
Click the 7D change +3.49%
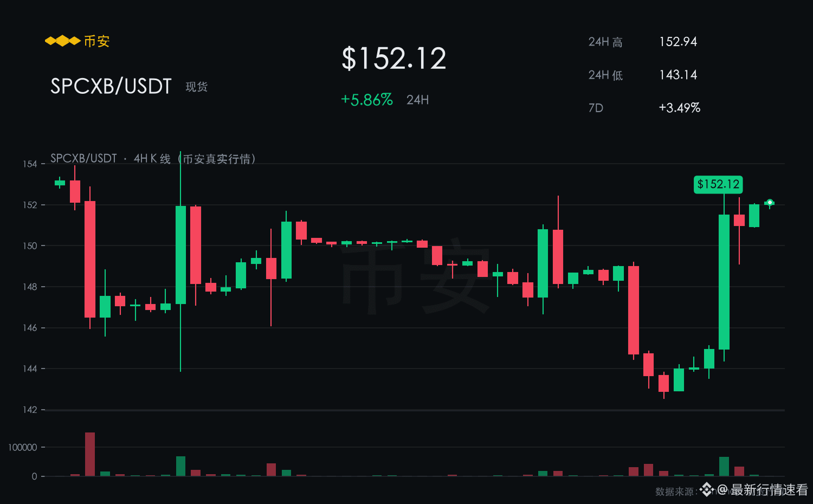tap(680, 108)
